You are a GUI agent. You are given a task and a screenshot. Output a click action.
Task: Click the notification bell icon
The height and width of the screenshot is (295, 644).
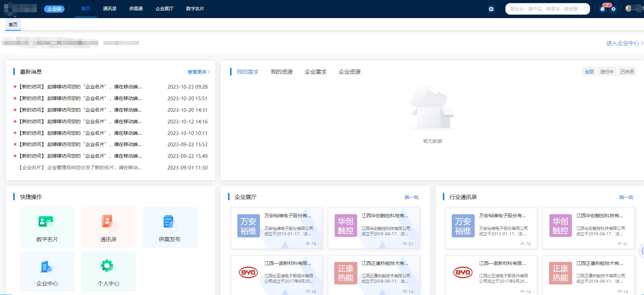[x=602, y=9]
